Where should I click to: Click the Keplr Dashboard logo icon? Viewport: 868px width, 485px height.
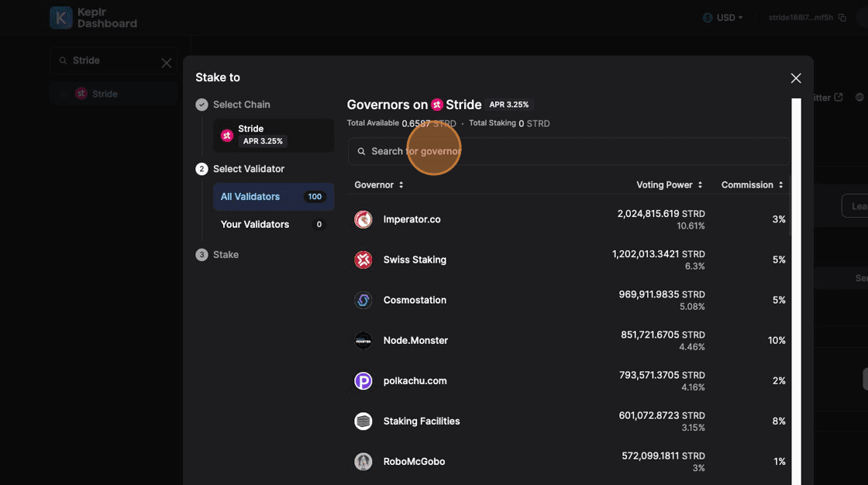pos(61,18)
